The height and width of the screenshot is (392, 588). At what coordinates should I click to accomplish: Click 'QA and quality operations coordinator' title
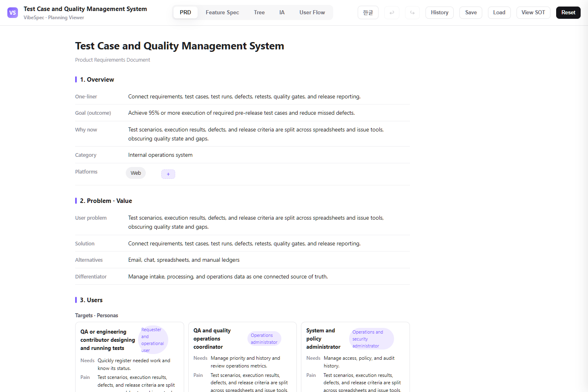[x=212, y=339]
